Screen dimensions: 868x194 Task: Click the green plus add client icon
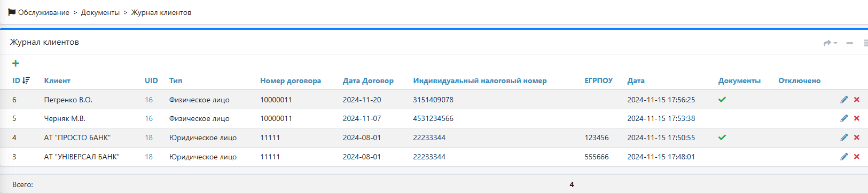15,63
